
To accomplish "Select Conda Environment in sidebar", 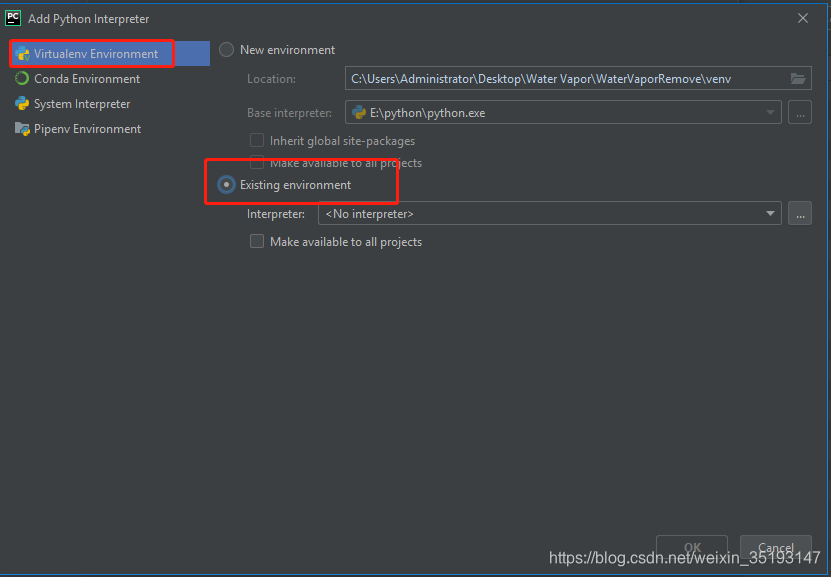I will tap(110, 78).
